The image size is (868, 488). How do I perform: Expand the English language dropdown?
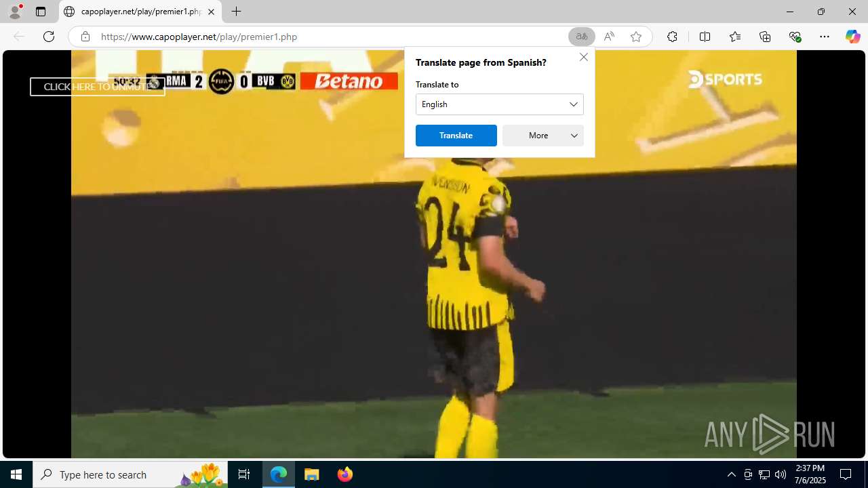point(499,104)
